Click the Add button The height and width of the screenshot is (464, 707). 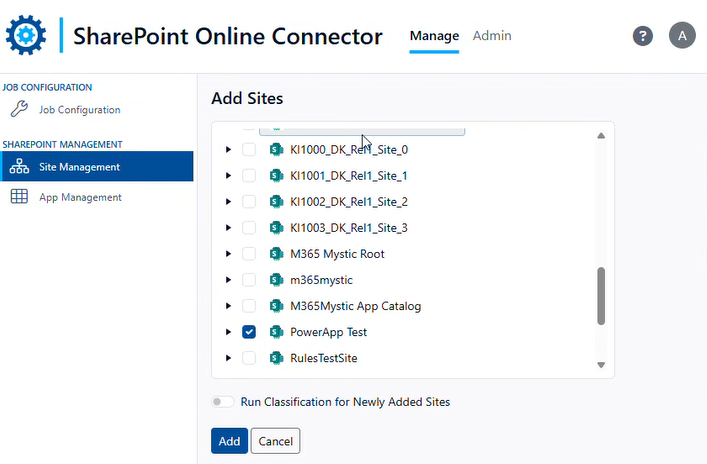tap(229, 441)
